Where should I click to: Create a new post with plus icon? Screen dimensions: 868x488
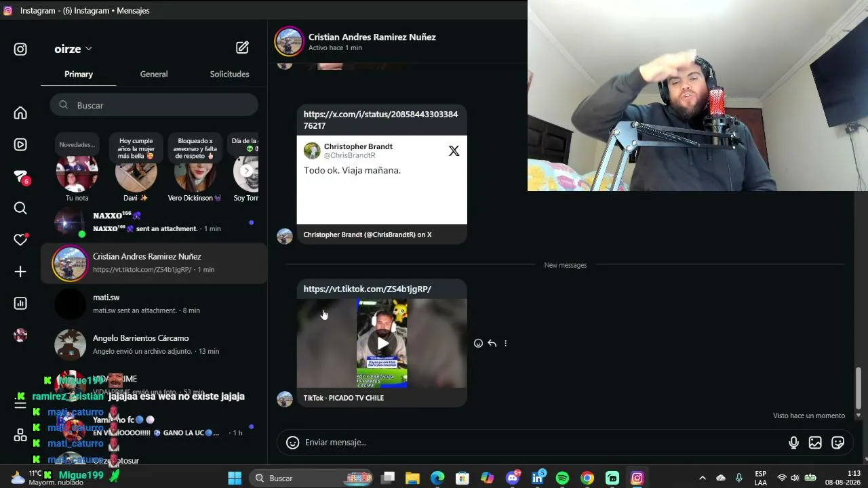[x=20, y=272]
